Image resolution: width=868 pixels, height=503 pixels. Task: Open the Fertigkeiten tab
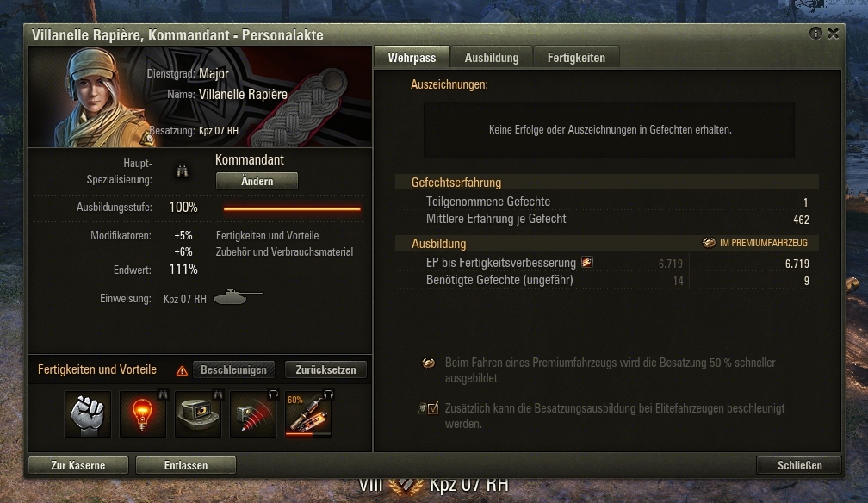(576, 58)
